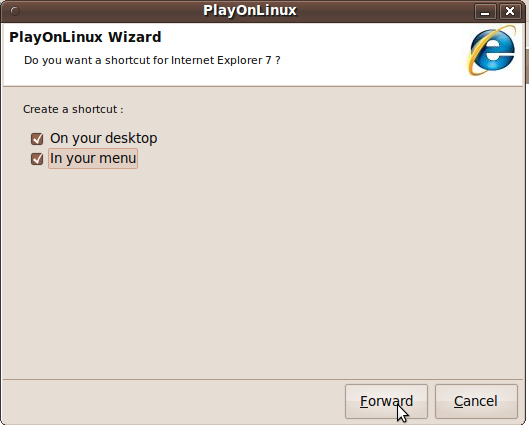The image size is (529, 425).
Task: Click the checkmark beside 'In your menu'
Action: coord(37,159)
